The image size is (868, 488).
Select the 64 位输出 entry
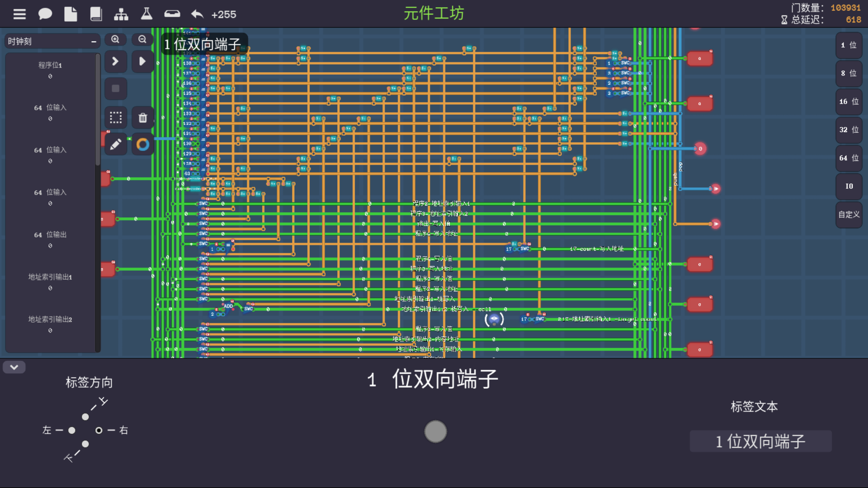50,239
